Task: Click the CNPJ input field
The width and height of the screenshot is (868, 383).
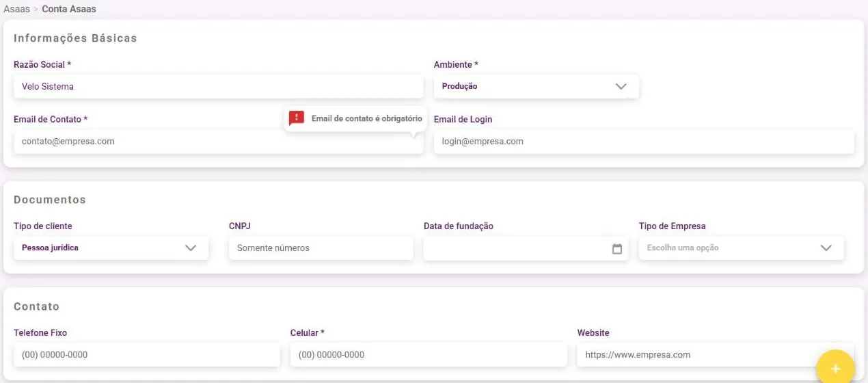Action: click(x=321, y=248)
